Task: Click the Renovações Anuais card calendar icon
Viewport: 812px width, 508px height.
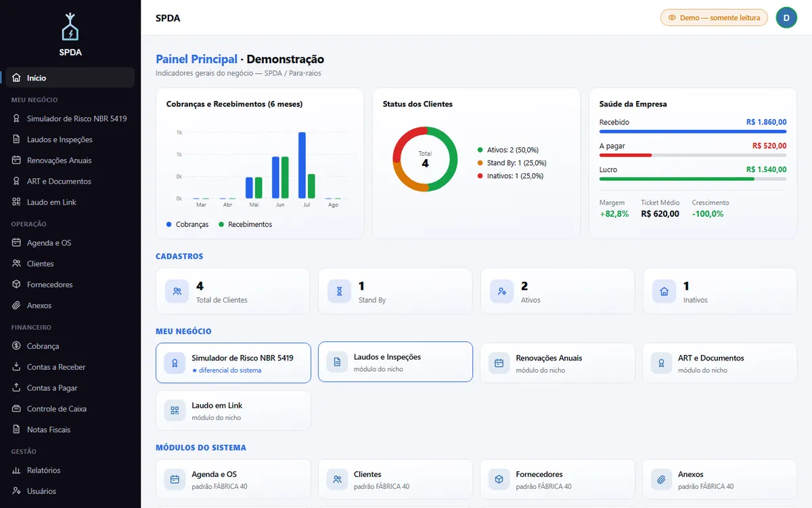Action: click(x=499, y=363)
